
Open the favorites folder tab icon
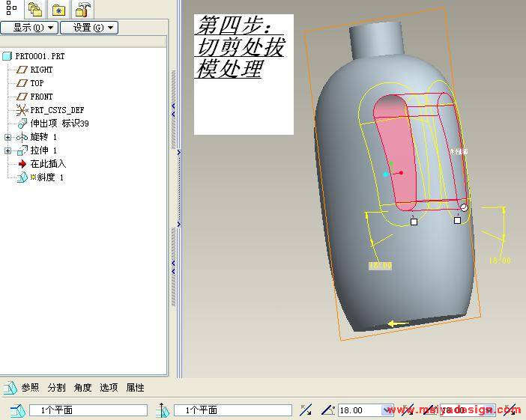coord(58,9)
